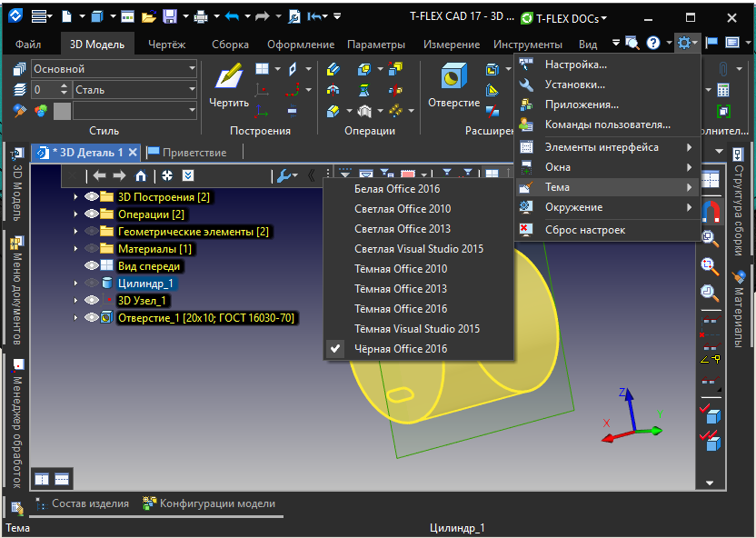Toggle visibility of Цилиндр_1
Image resolution: width=756 pixels, height=538 pixels.
pos(91,283)
